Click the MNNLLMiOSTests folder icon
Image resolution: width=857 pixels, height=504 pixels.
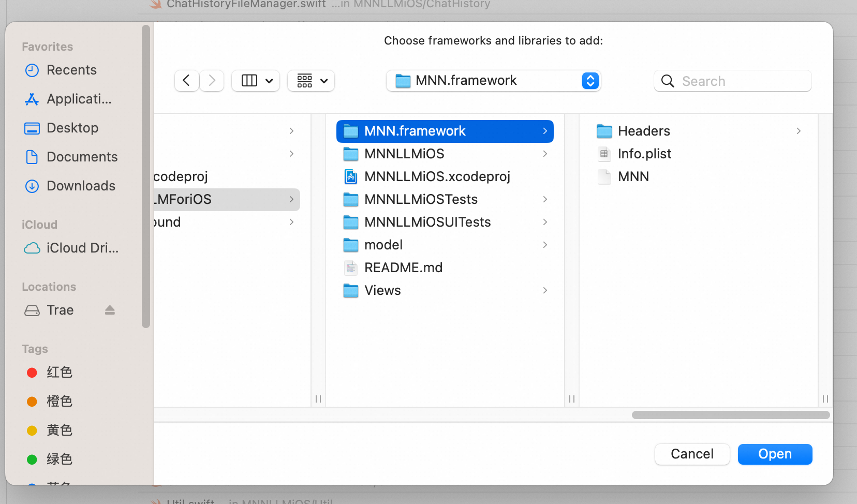(351, 199)
